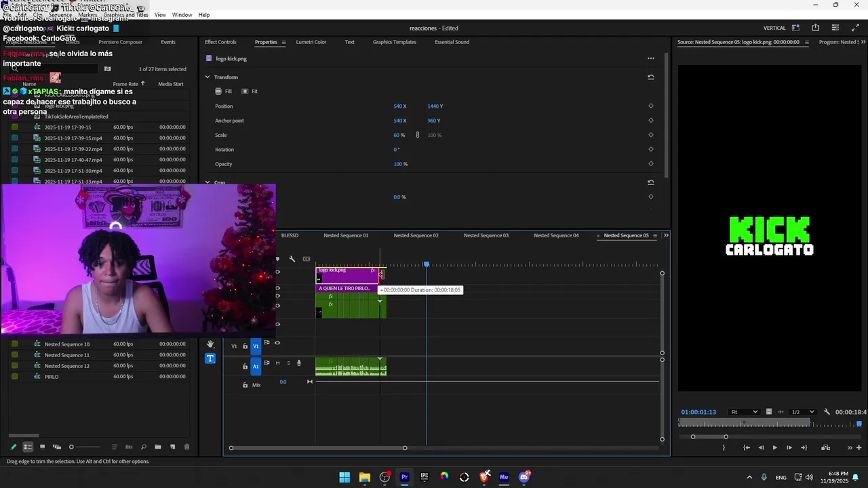Open the Fit zoom level dropdown
Screen dimensions: 868x488
[x=743, y=412]
